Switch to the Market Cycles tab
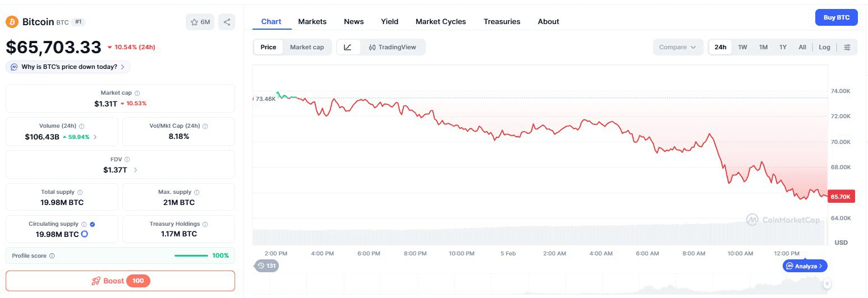 click(x=440, y=21)
